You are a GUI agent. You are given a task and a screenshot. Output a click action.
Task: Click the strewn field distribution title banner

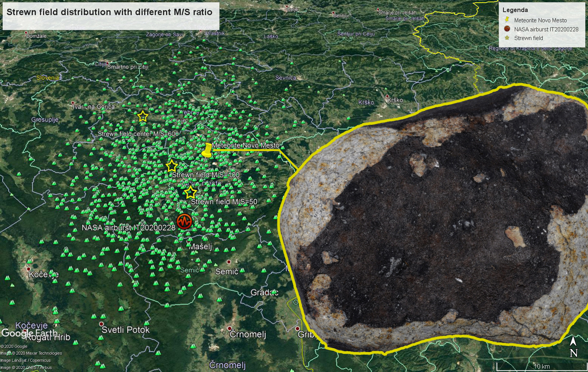[110, 12]
